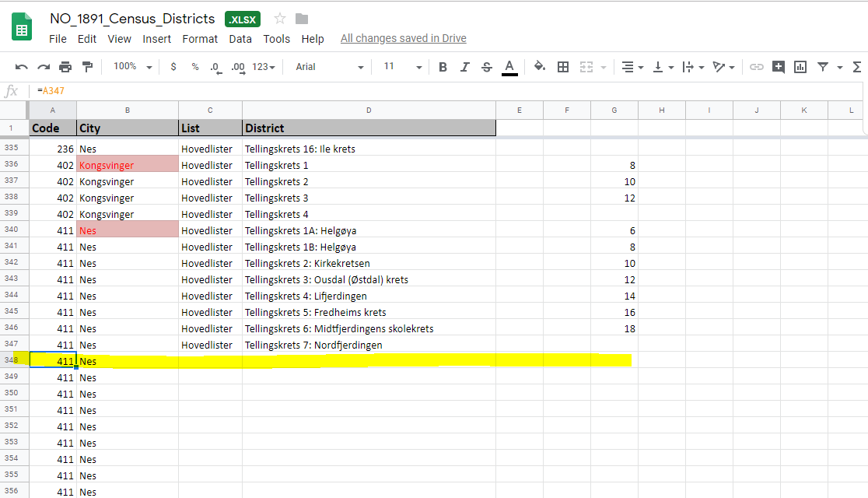
Task: Open the text color picker
Action: click(509, 67)
